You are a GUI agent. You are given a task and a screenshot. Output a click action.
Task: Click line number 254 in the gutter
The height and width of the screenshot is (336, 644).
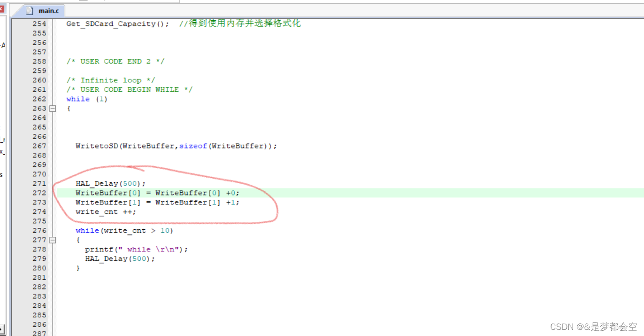tap(39, 24)
